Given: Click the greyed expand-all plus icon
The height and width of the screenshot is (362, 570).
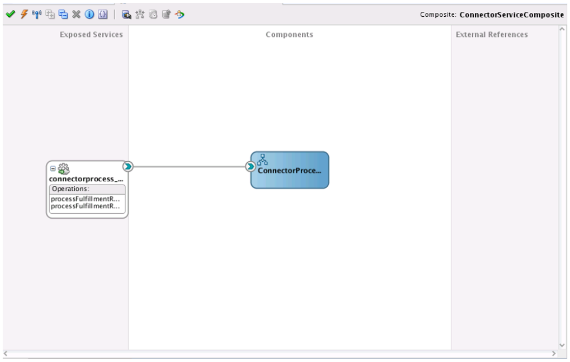Looking at the screenshot, I should 50,14.
